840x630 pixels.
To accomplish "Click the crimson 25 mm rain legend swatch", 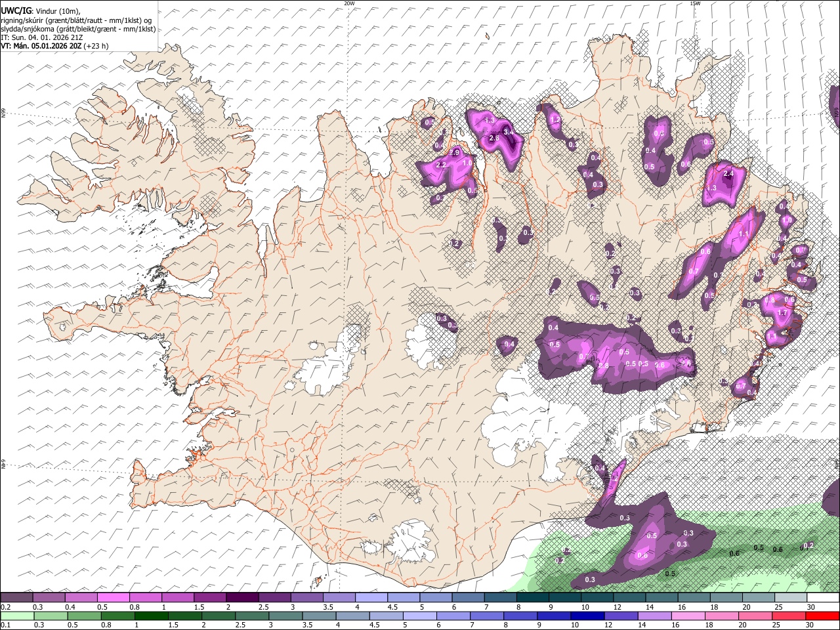I will click(789, 616).
